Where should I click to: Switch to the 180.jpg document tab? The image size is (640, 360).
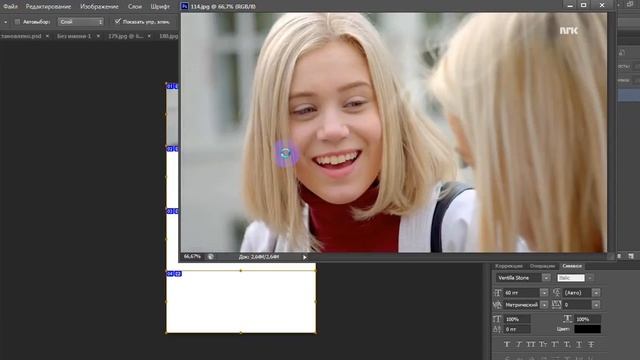coord(168,36)
